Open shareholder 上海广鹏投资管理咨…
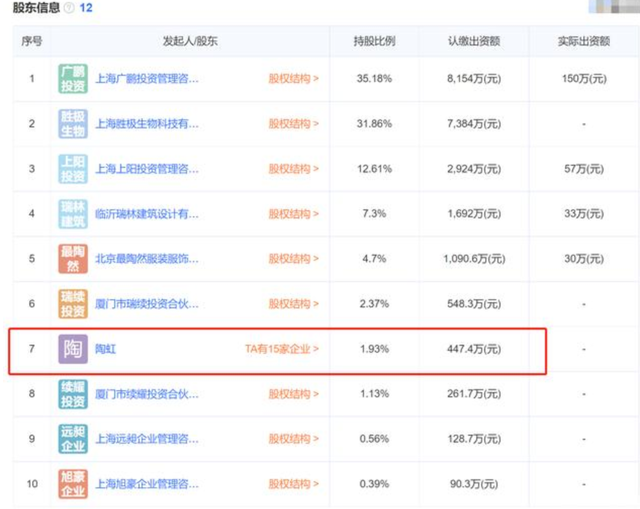This screenshot has height=509, width=640. pyautogui.click(x=147, y=78)
